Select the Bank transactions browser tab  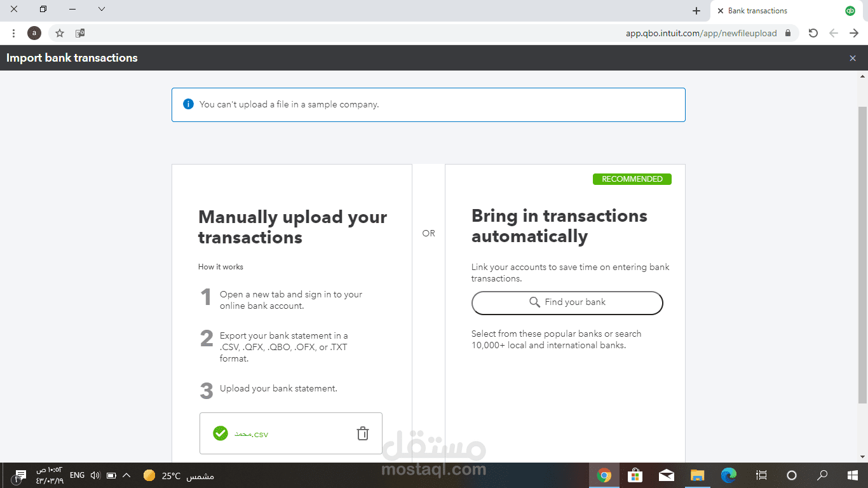point(757,10)
